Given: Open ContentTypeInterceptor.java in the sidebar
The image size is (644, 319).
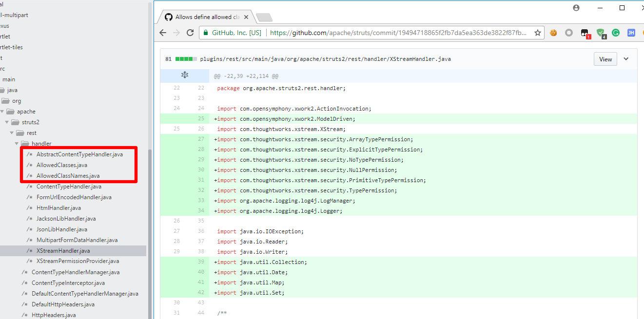Looking at the screenshot, I should (68, 283).
